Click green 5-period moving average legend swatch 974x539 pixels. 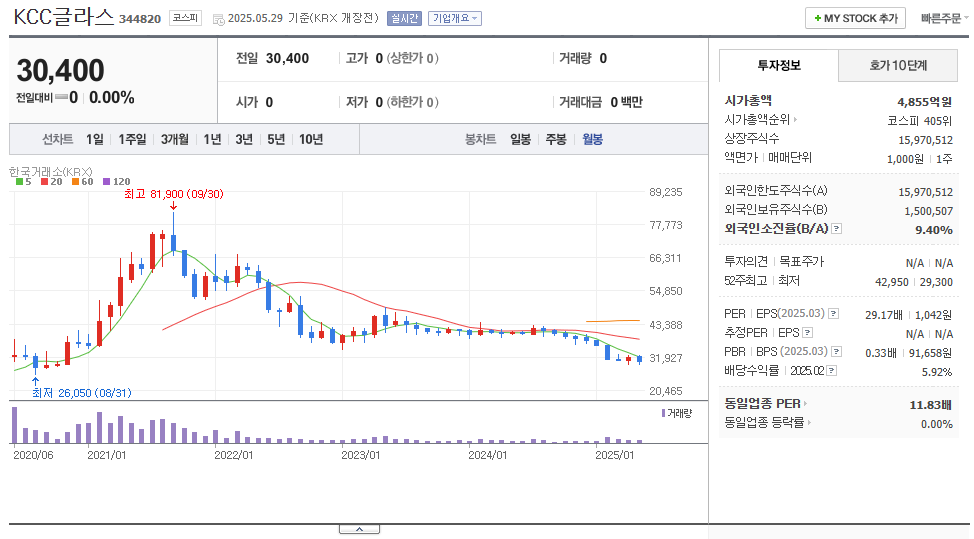coord(19,181)
